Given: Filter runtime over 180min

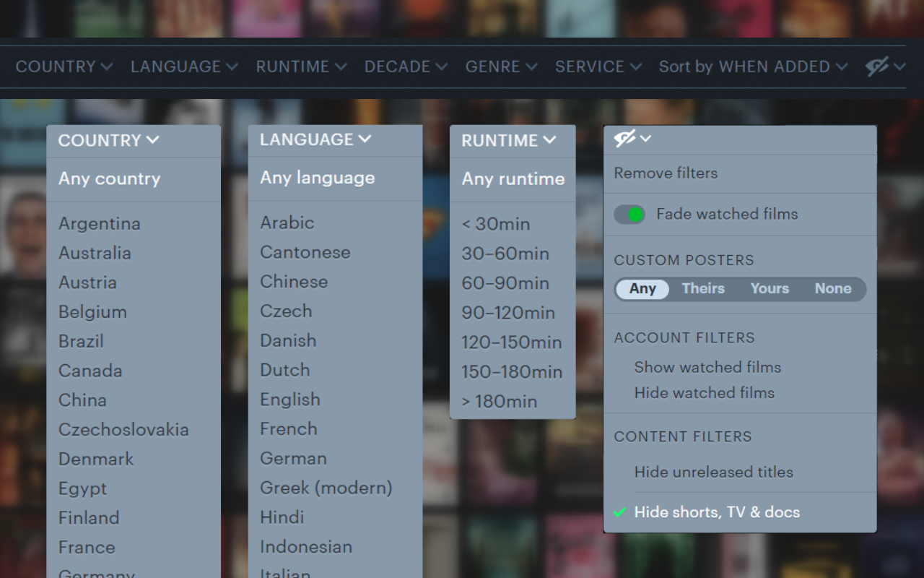Looking at the screenshot, I should click(x=500, y=402).
